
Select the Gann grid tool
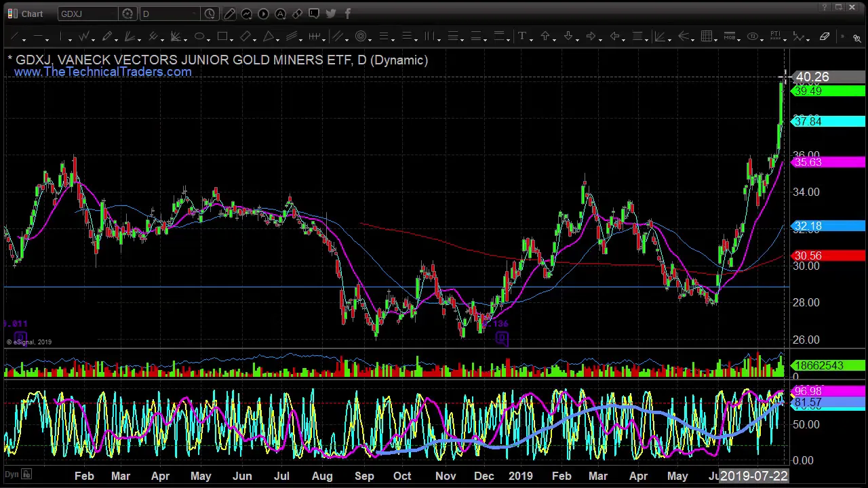(x=706, y=37)
